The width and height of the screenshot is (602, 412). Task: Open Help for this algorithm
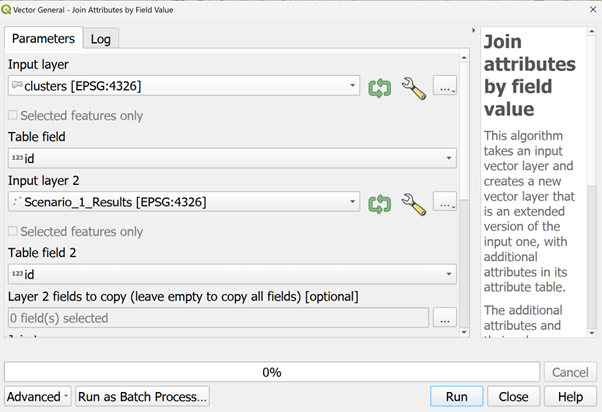(570, 396)
